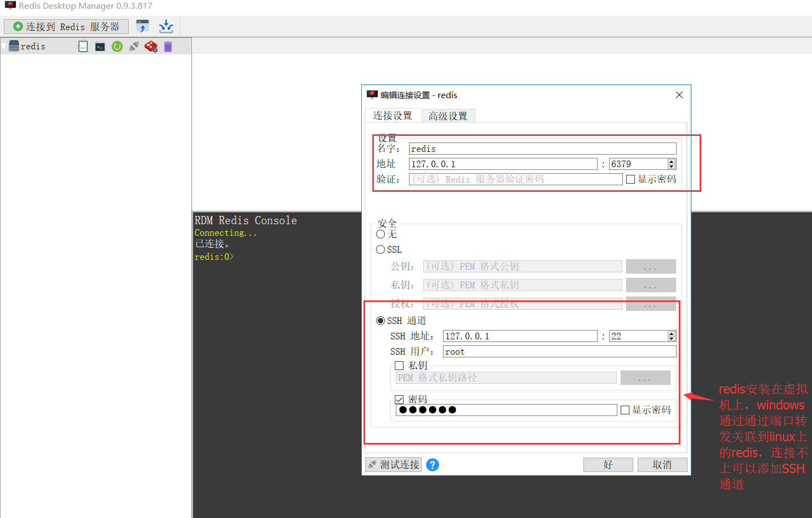Click the 好 OK button
812x518 pixels.
tap(608, 465)
